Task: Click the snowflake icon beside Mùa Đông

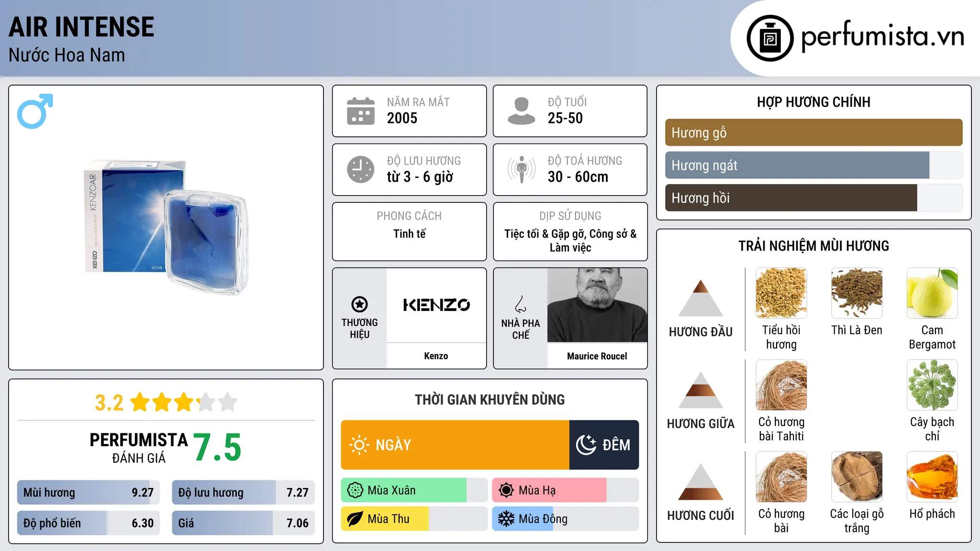Action: tap(506, 519)
